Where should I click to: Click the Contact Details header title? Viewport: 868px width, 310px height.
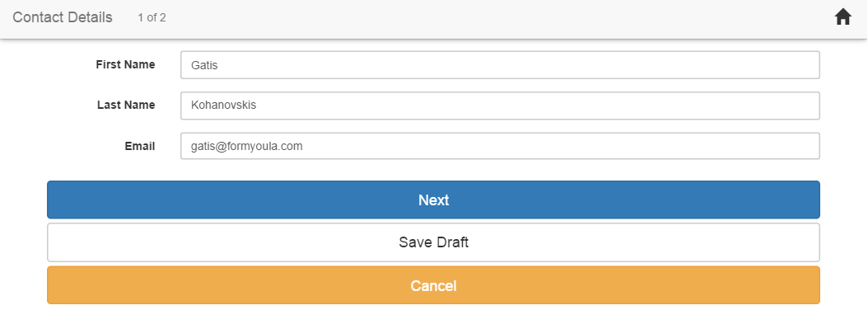click(x=63, y=17)
